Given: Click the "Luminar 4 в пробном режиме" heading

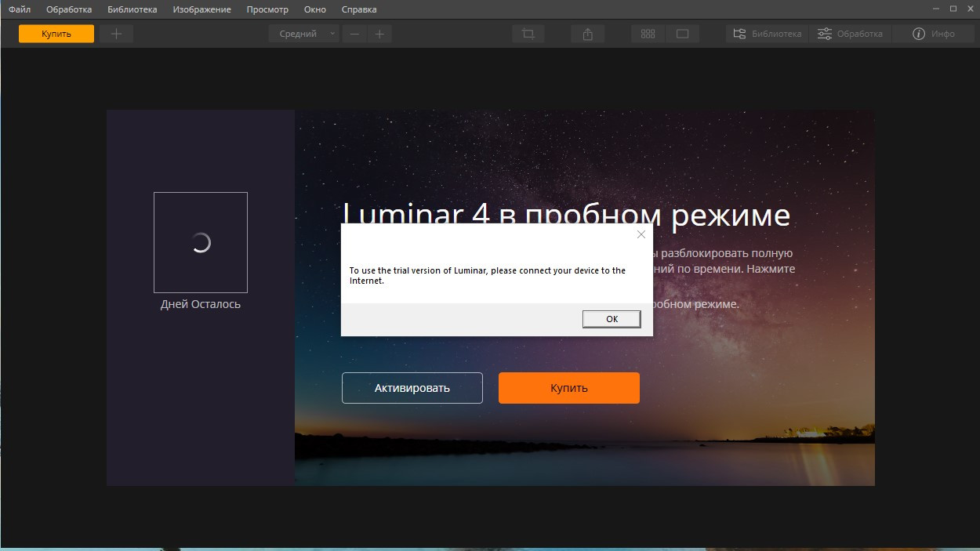Looking at the screenshot, I should [x=566, y=214].
